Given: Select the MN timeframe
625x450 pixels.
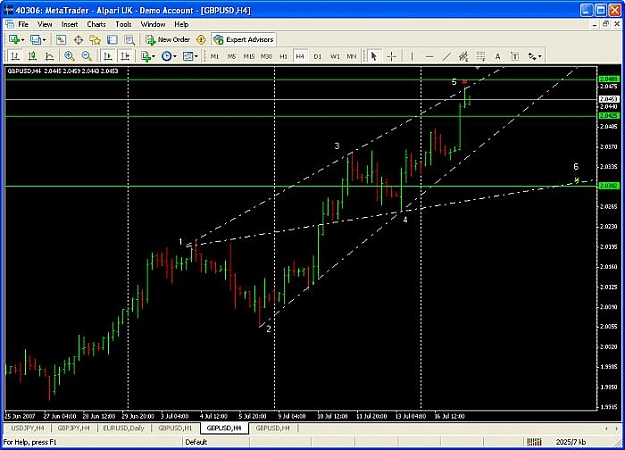Looking at the screenshot, I should coord(351,57).
